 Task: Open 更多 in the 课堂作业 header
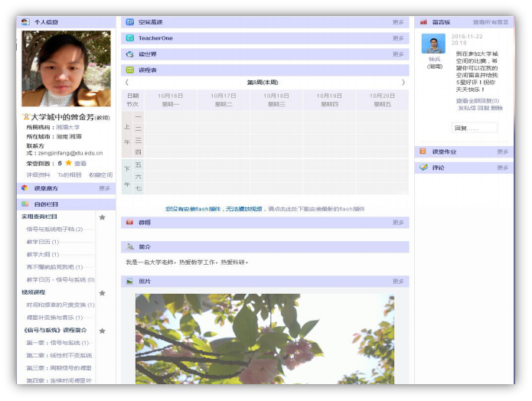(502, 152)
